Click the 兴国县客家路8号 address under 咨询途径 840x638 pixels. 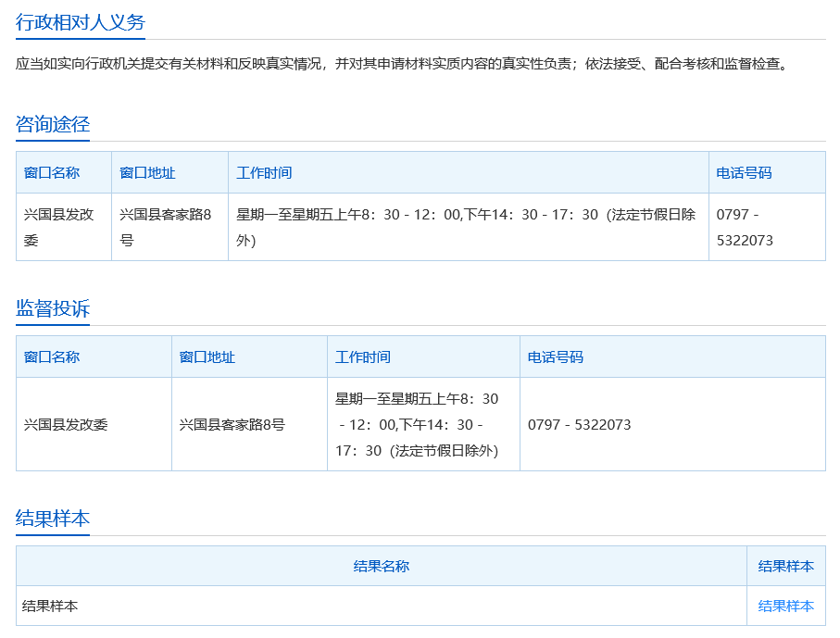click(x=166, y=227)
